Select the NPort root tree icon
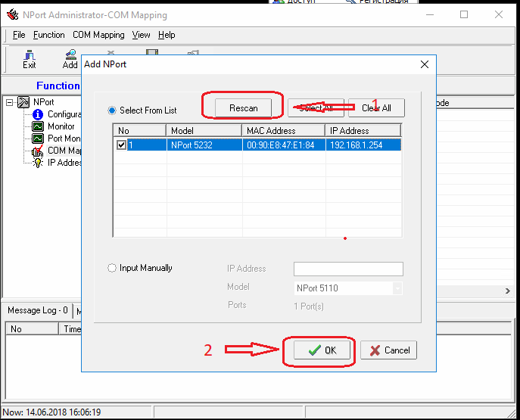The height and width of the screenshot is (420, 520). (23, 102)
